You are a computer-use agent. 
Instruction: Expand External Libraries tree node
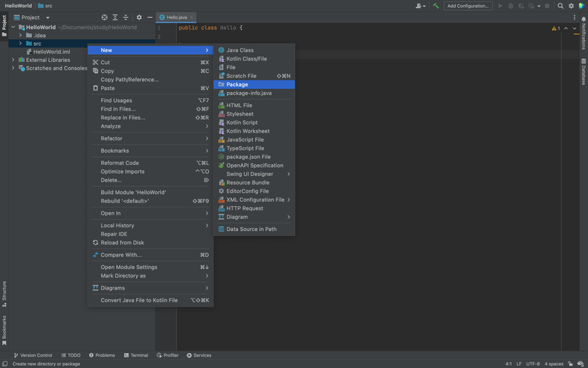click(13, 60)
